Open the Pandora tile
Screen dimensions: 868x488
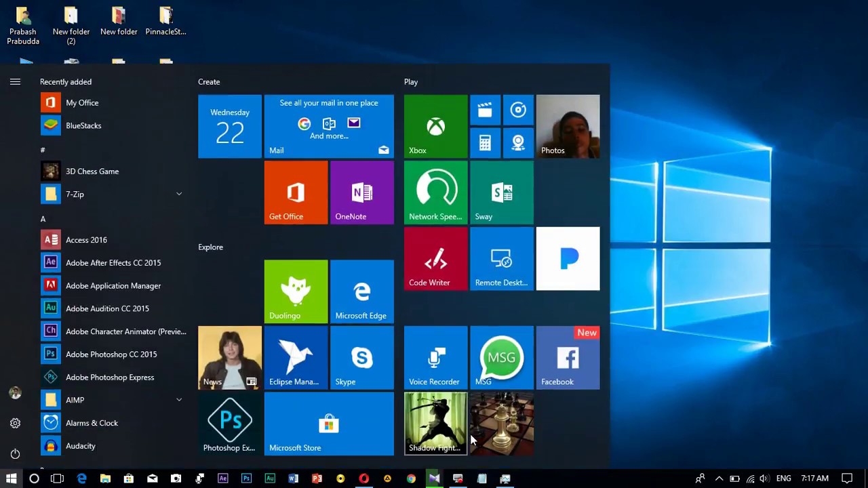click(x=568, y=259)
